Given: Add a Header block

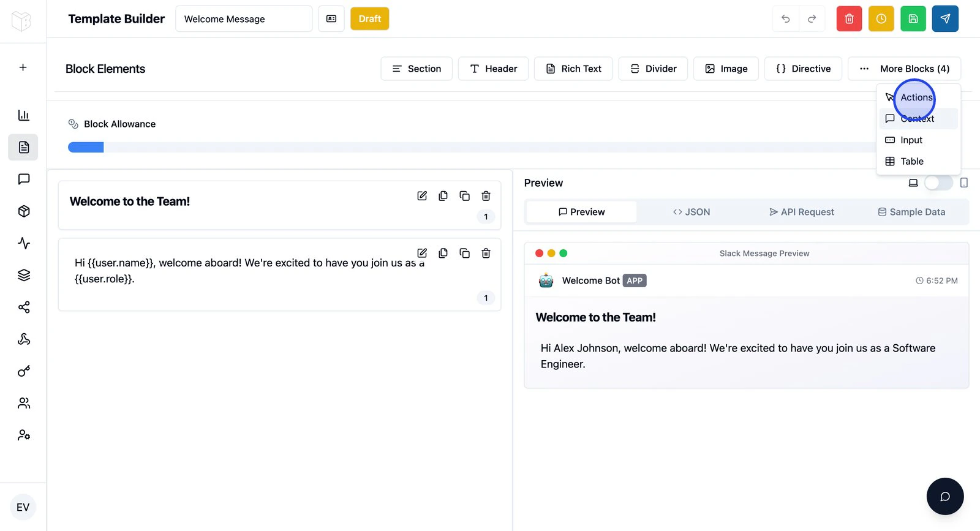Looking at the screenshot, I should 493,69.
